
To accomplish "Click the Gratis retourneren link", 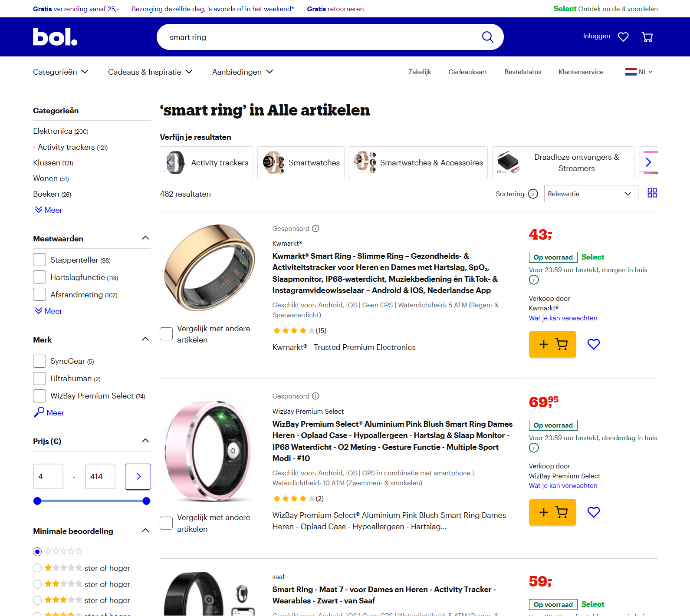I will (335, 9).
